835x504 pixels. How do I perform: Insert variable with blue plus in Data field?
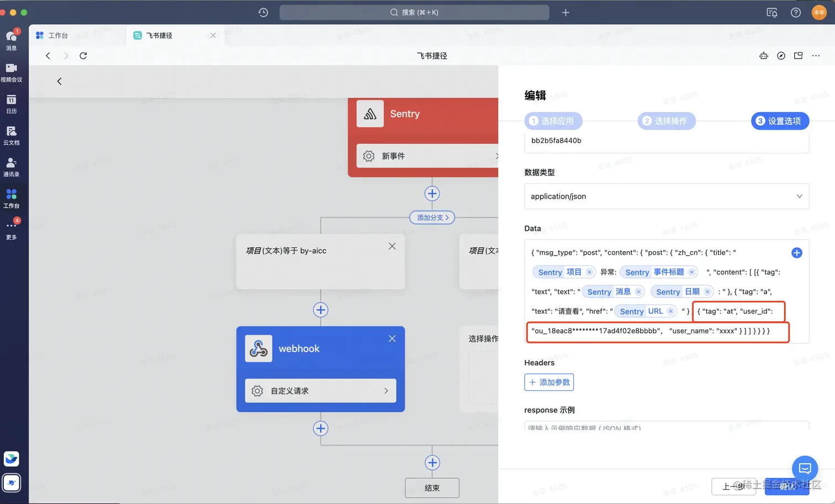click(796, 253)
